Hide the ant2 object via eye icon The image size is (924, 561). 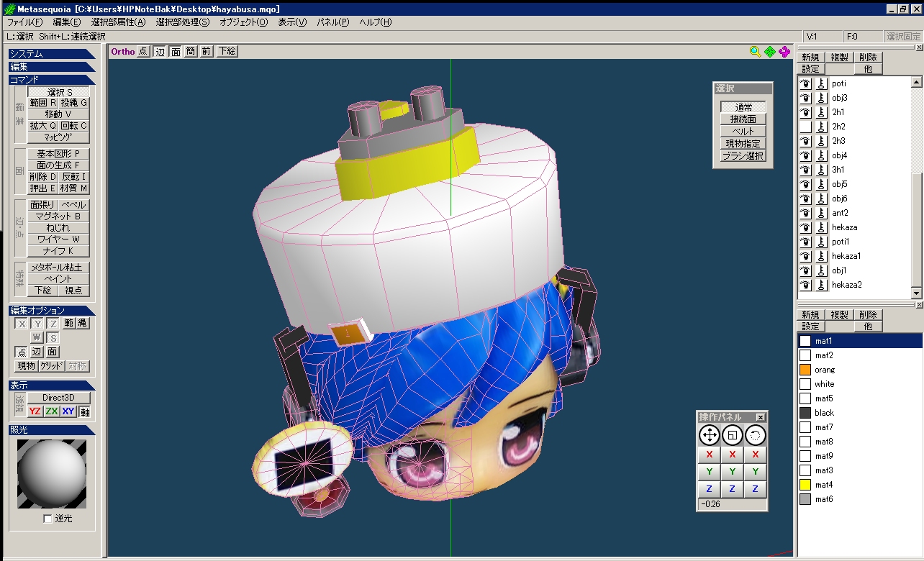coord(806,213)
